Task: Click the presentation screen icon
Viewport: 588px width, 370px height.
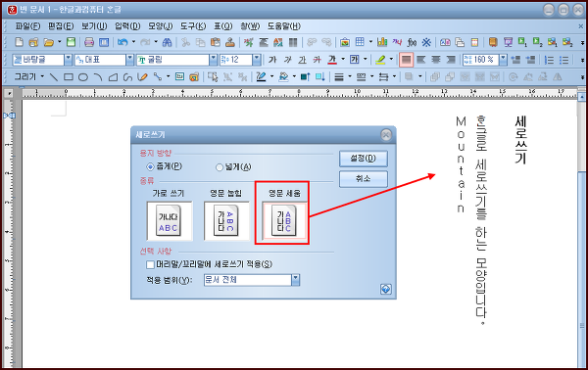Action: [x=508, y=42]
